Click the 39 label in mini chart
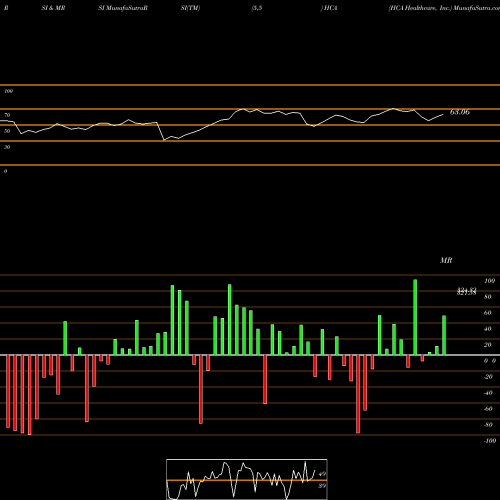500x500 pixels. (322, 486)
